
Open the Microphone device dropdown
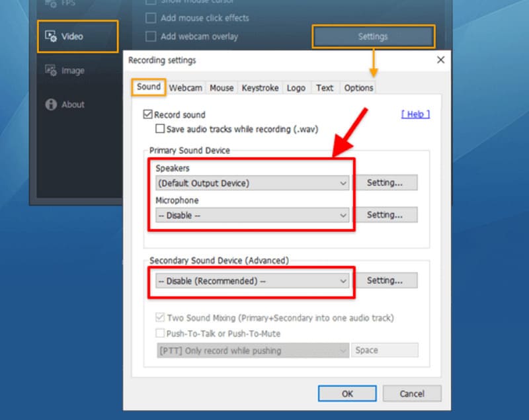tap(343, 215)
